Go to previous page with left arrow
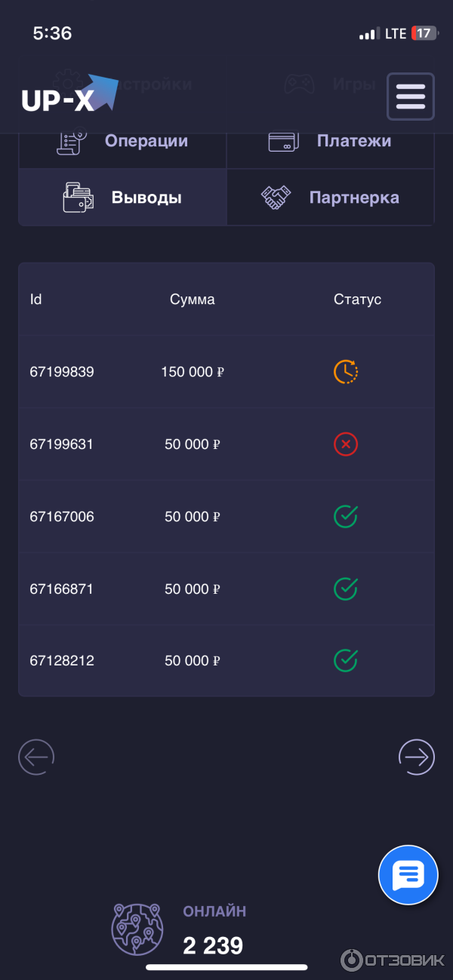 coord(36,756)
